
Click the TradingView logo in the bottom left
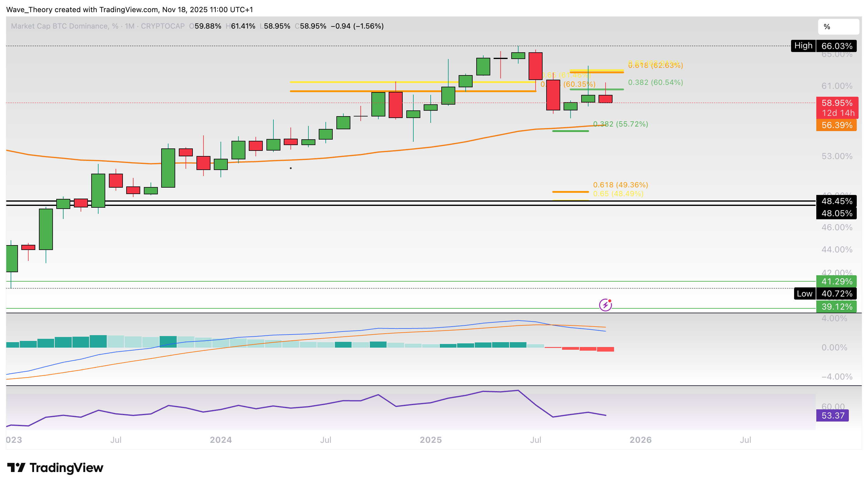click(56, 467)
